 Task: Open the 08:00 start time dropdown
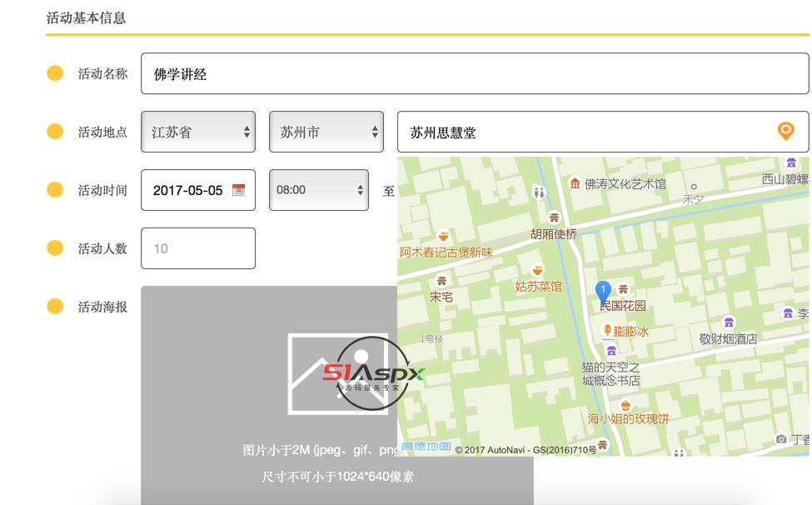click(x=318, y=190)
